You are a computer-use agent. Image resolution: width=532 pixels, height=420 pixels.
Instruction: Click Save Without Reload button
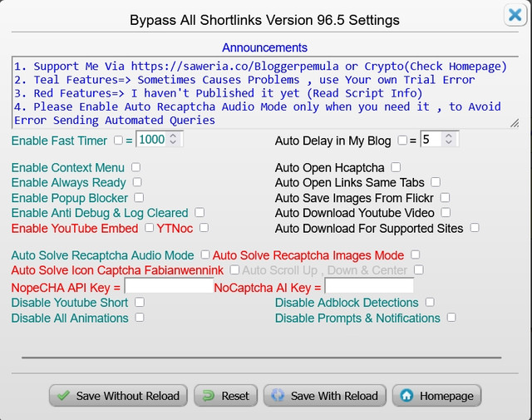[117, 396]
